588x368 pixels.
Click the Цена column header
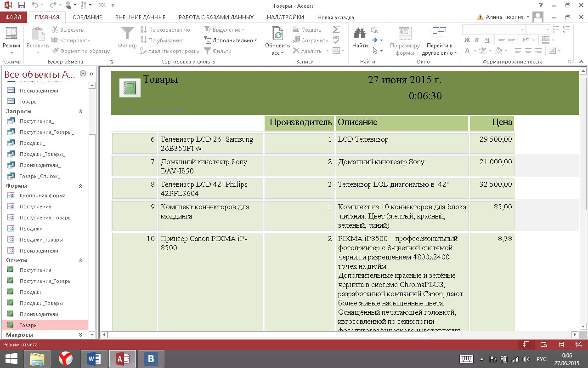tap(491, 123)
